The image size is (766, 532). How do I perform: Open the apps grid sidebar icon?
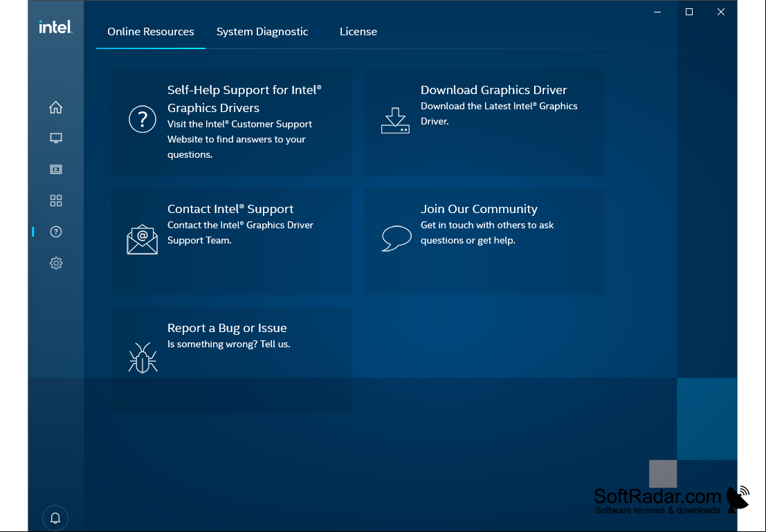(55, 201)
